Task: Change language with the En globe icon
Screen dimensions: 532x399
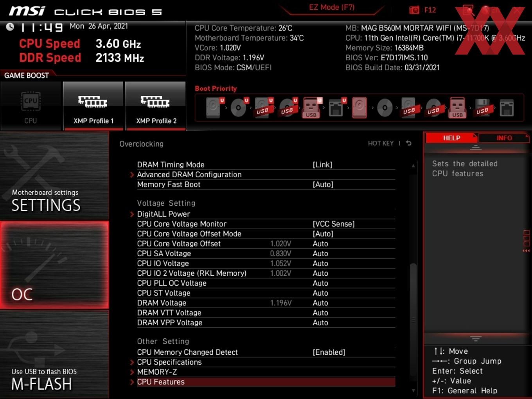Action: [490, 10]
